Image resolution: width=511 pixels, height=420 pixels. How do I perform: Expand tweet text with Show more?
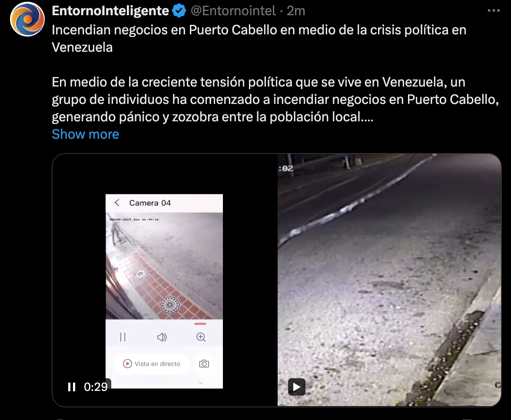(85, 134)
